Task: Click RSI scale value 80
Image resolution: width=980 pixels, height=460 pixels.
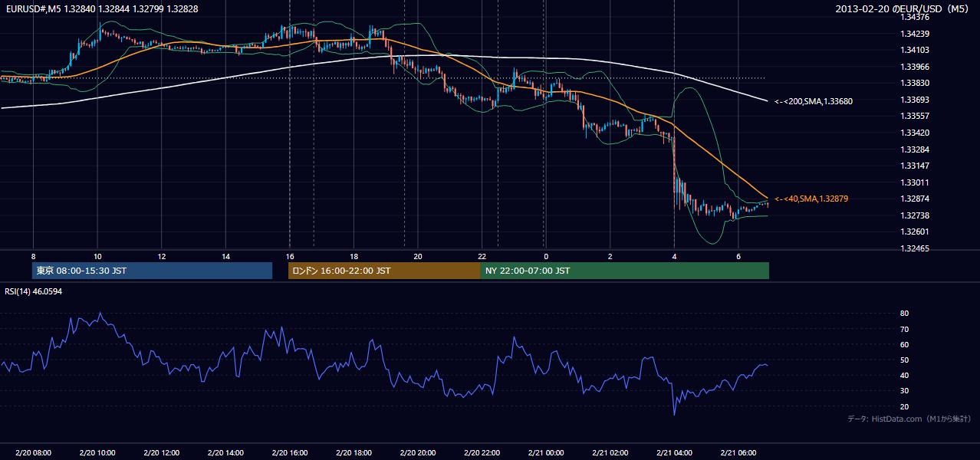Action: point(905,314)
